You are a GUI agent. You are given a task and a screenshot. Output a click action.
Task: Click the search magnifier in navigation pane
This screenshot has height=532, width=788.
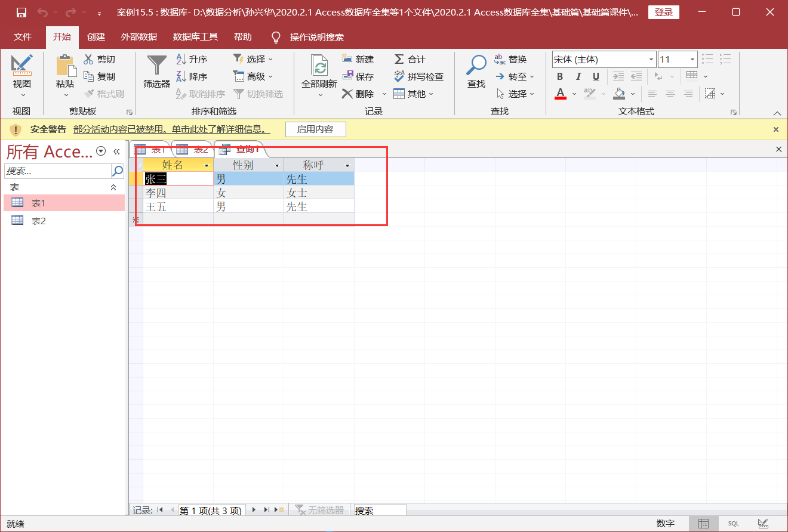(118, 171)
